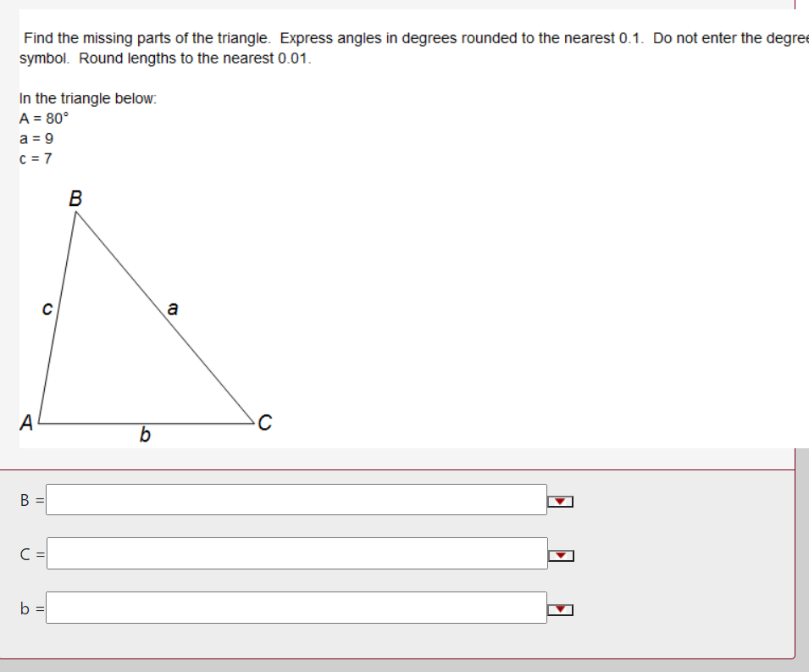Click side label b below the triangle
Viewport: 809px width, 672px height.
144,436
